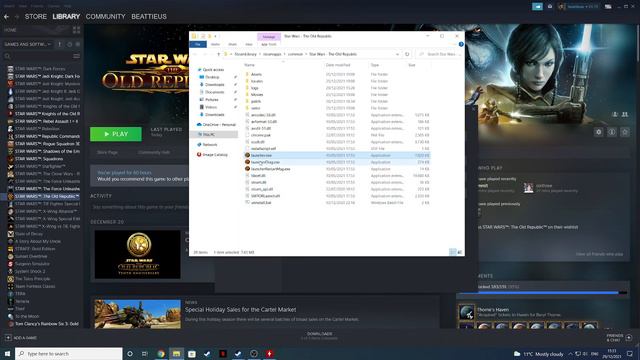The width and height of the screenshot is (640, 360).
Task: Click the Steam library search magnifier icon
Action: point(7,56)
